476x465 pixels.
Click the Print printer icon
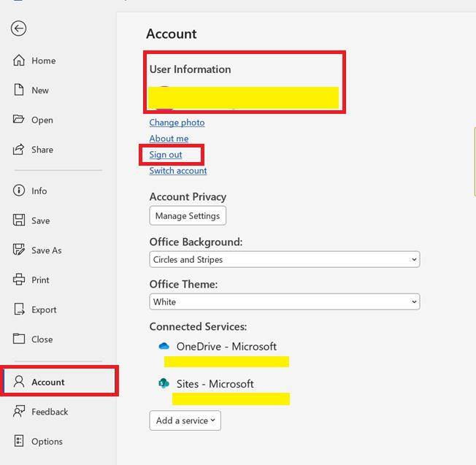coord(19,280)
